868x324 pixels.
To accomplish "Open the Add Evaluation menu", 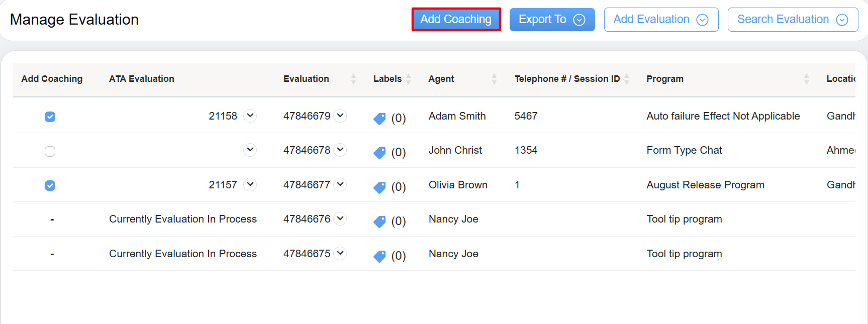I will click(x=660, y=20).
